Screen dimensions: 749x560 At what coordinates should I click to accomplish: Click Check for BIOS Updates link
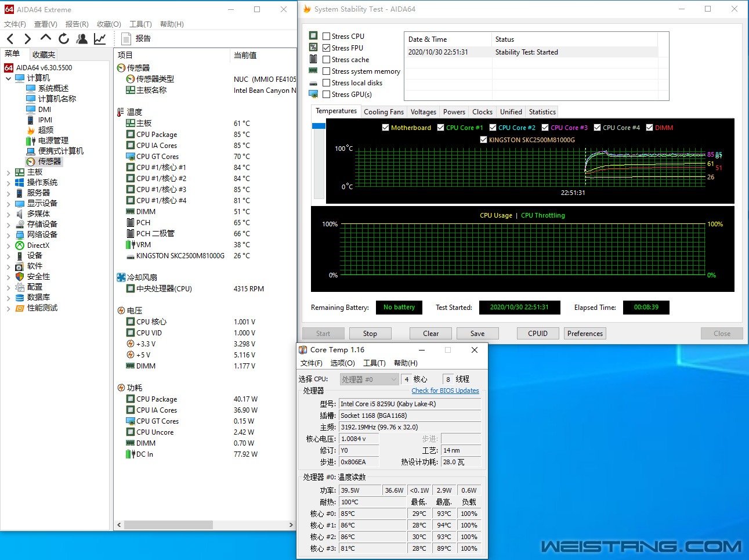[445, 391]
